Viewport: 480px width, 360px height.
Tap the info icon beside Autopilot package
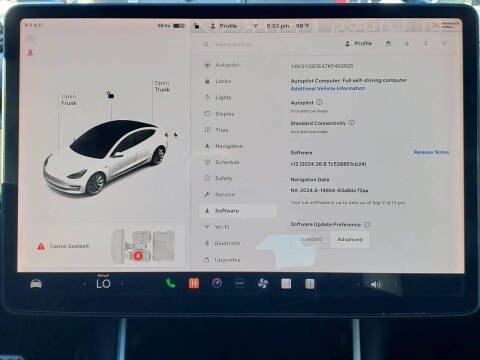coord(319,102)
